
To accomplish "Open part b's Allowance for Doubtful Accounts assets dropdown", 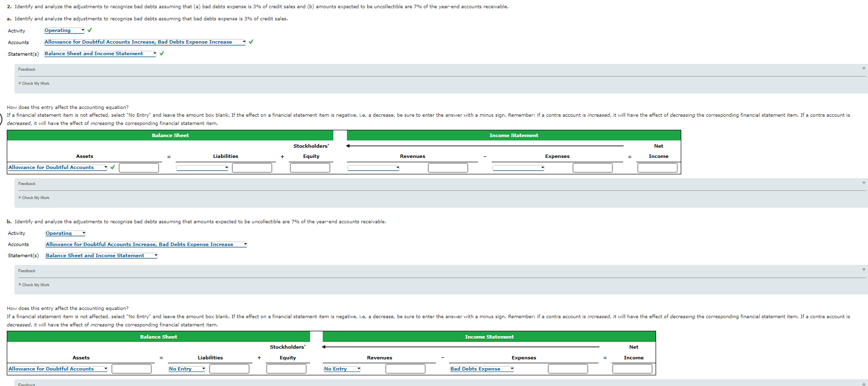I will [58, 369].
